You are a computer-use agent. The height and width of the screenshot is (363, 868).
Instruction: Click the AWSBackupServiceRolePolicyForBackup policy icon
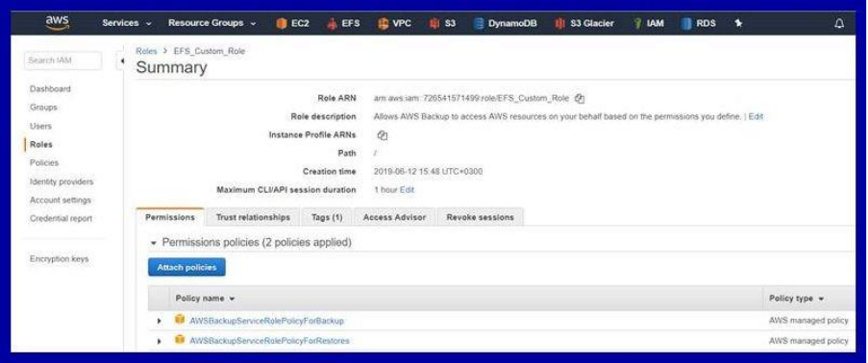tap(180, 320)
